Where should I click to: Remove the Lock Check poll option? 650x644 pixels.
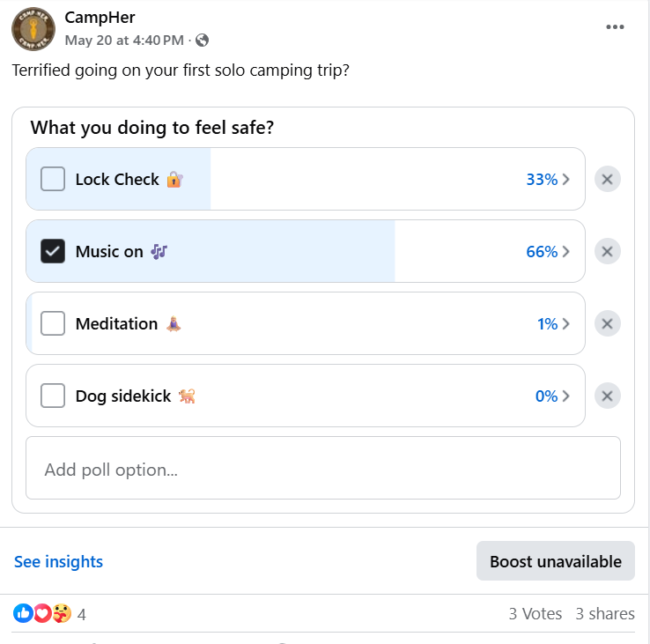(607, 180)
